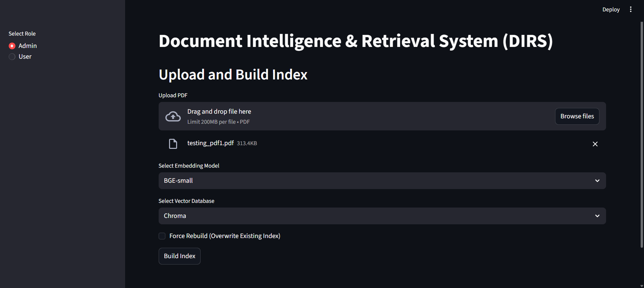The width and height of the screenshot is (644, 288).
Task: Open the Chroma vector database dropdown
Action: pos(382,216)
